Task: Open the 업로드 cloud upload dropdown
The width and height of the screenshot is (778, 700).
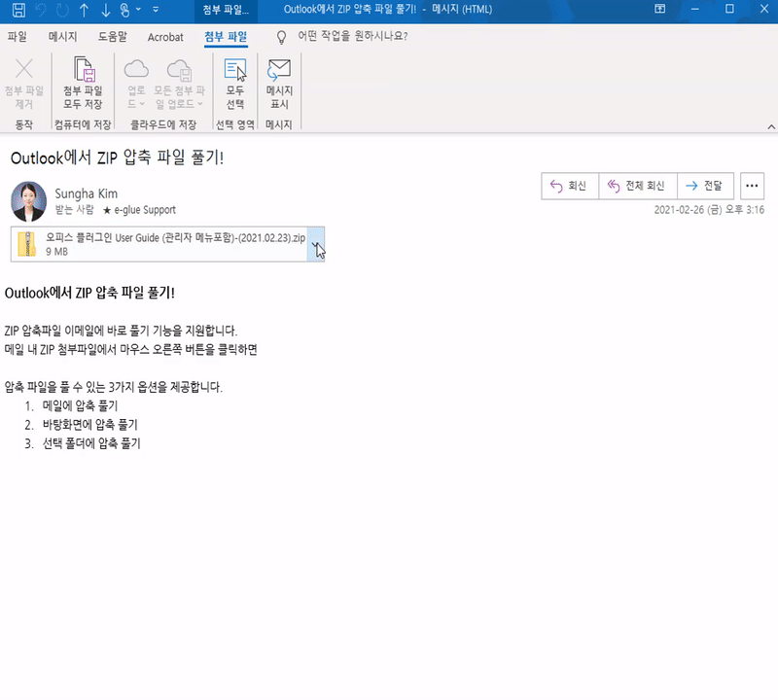Action: (x=136, y=84)
